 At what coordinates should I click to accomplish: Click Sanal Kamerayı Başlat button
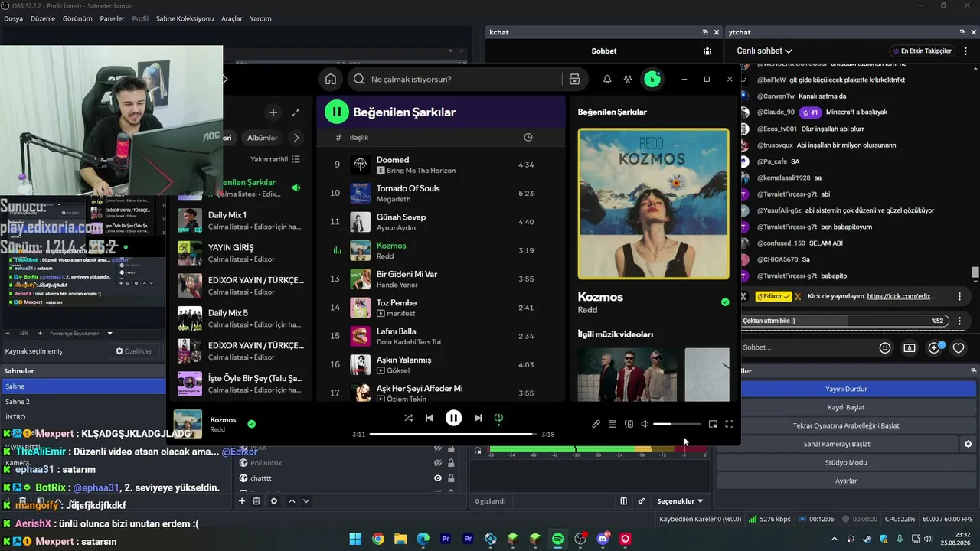837,444
